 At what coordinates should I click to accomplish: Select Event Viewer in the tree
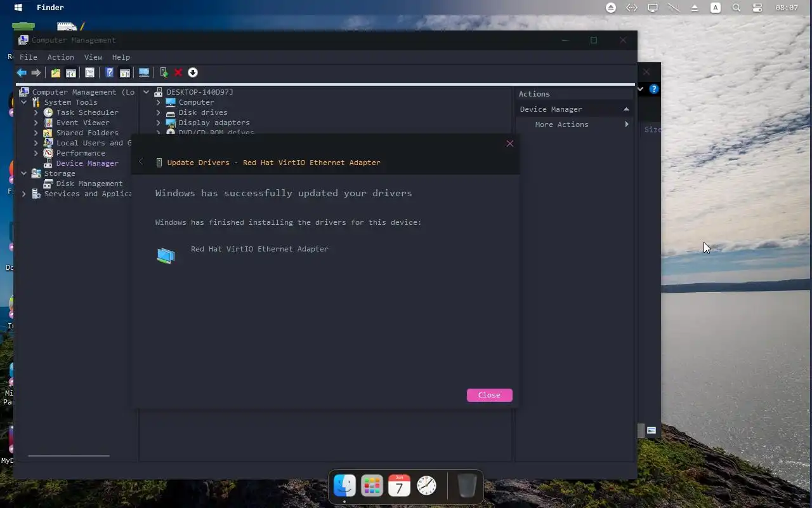coord(82,123)
